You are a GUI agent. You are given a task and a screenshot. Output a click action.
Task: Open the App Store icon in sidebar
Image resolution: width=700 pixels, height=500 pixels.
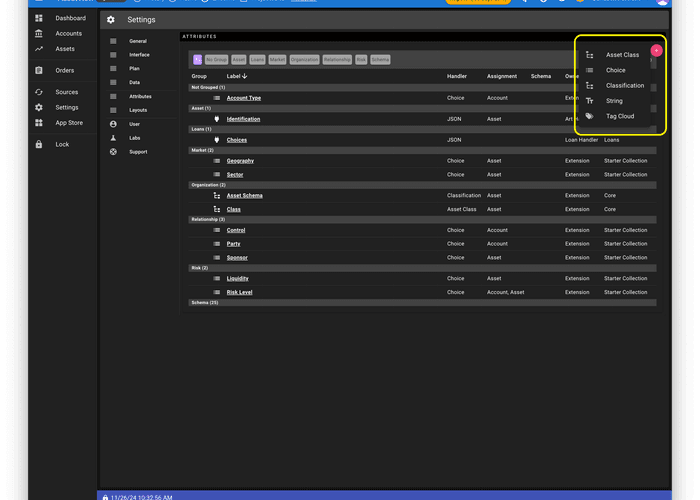(x=39, y=123)
